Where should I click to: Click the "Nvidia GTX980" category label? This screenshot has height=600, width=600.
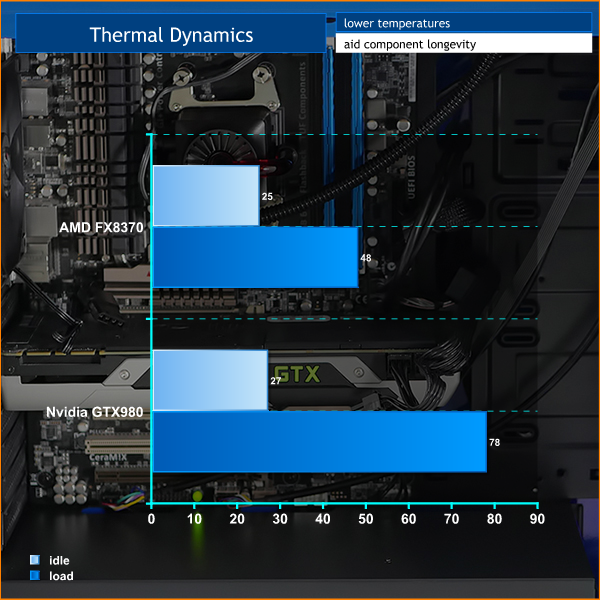(x=95, y=412)
